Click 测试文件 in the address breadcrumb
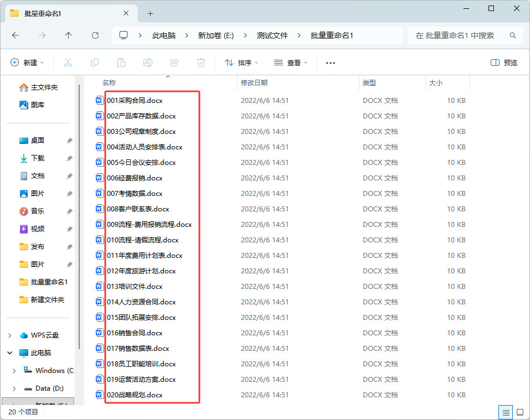Screen dimensions: 530x420 coord(272,35)
